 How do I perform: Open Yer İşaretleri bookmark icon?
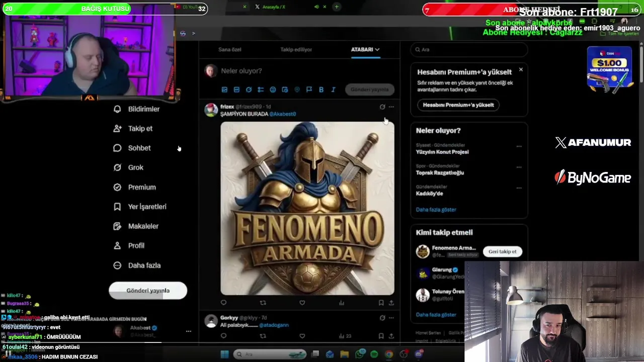click(117, 207)
